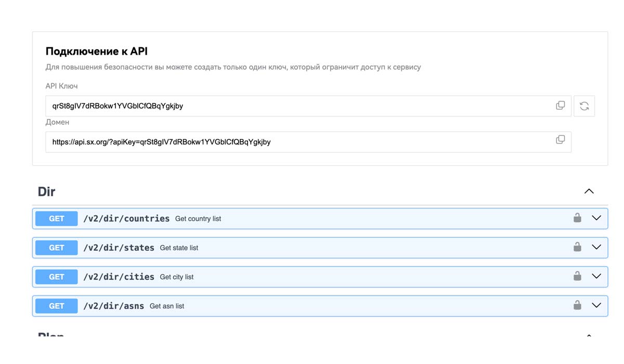
Task: Expand the Get city list endpoint
Action: point(596,277)
